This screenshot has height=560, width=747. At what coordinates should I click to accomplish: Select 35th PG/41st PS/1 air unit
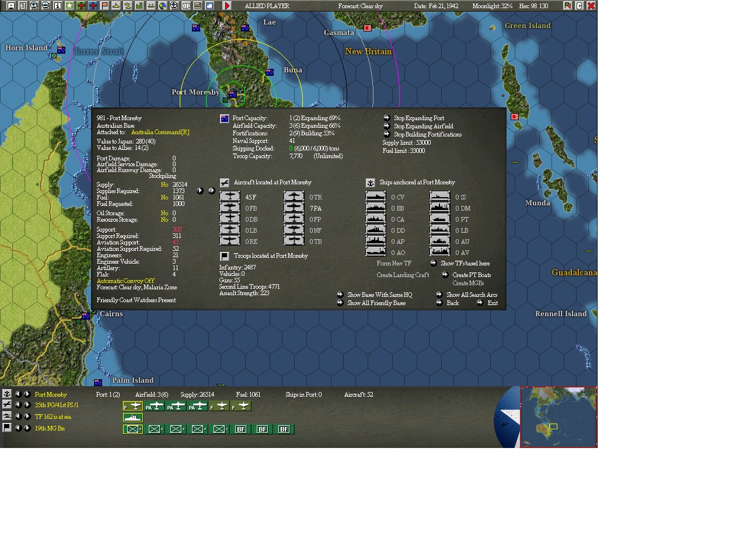[57, 405]
